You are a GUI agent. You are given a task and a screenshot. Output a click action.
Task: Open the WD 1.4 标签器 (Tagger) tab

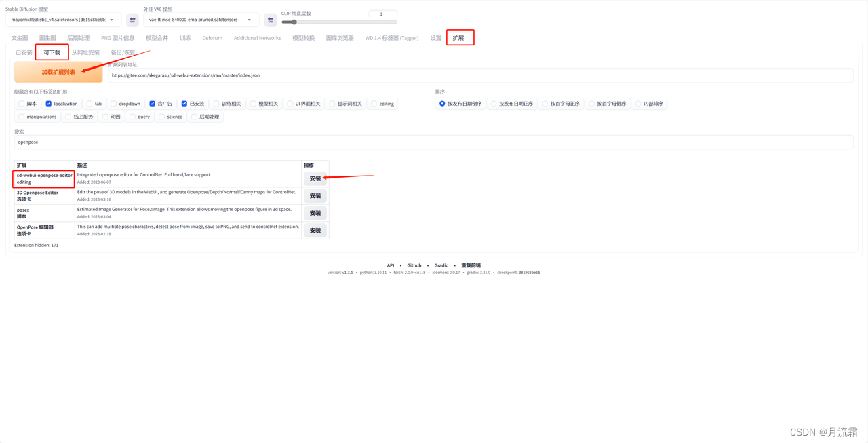392,38
